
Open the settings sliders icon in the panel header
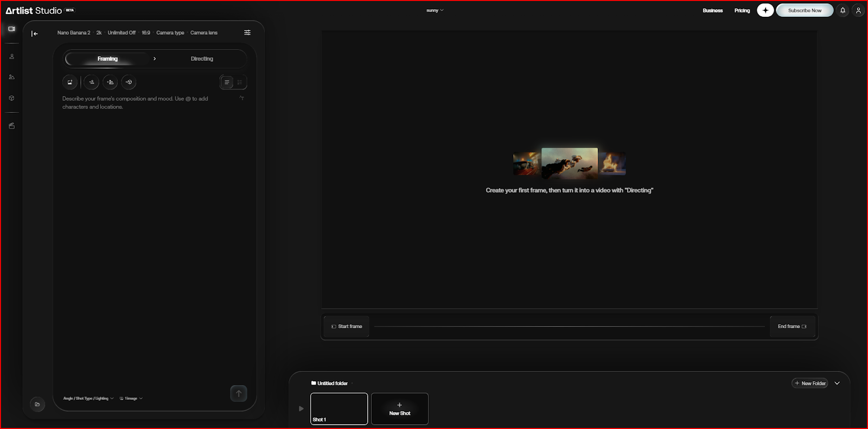(247, 33)
